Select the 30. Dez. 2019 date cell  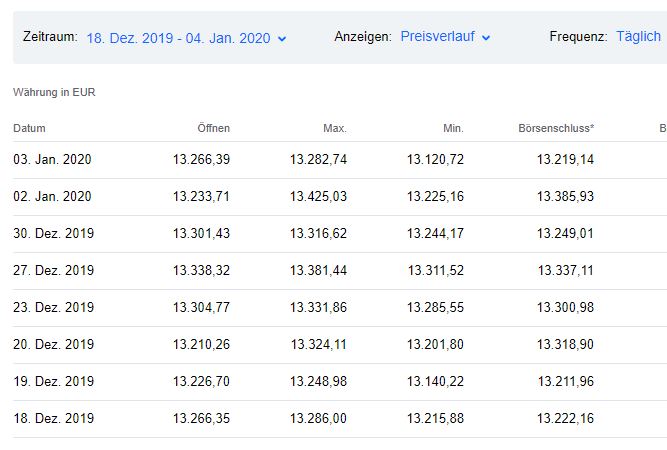53,233
